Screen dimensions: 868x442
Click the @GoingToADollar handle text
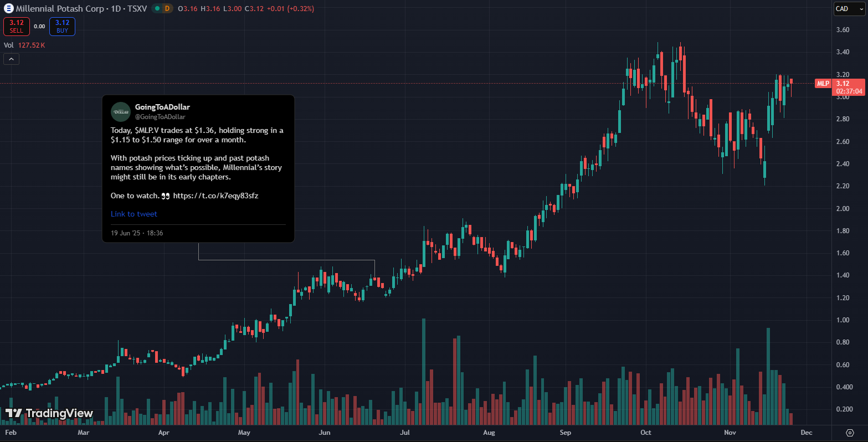click(x=160, y=117)
